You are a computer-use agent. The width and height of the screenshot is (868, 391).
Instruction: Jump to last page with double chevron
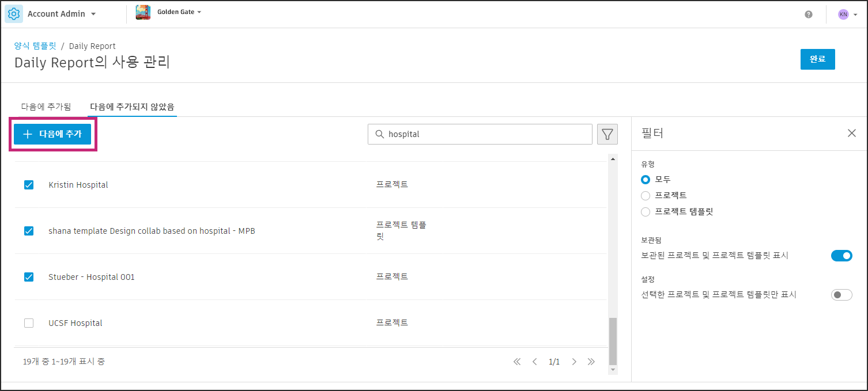click(x=591, y=361)
